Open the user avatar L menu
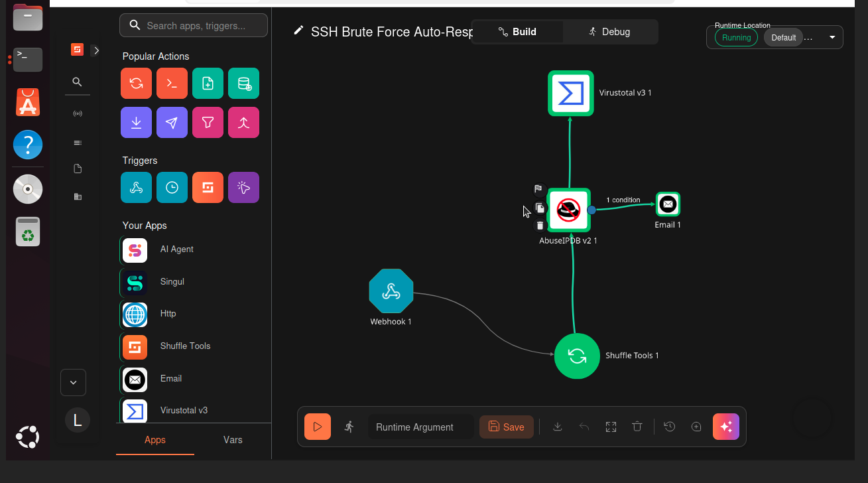 tap(78, 420)
